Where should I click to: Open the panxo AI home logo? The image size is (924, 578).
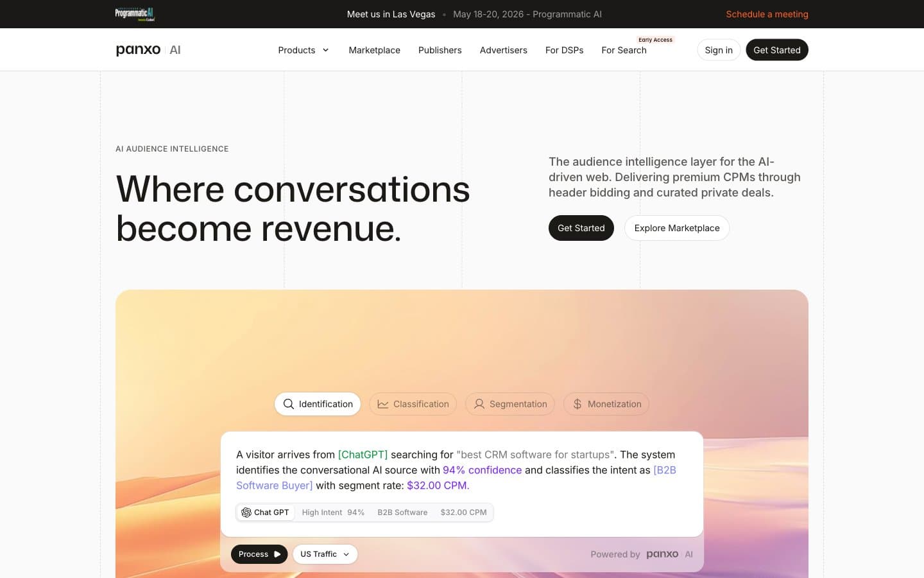pos(148,50)
